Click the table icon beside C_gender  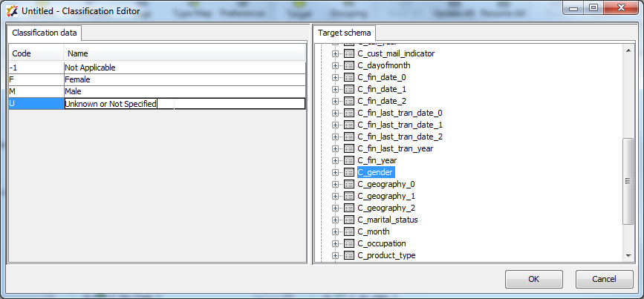pyautogui.click(x=349, y=172)
